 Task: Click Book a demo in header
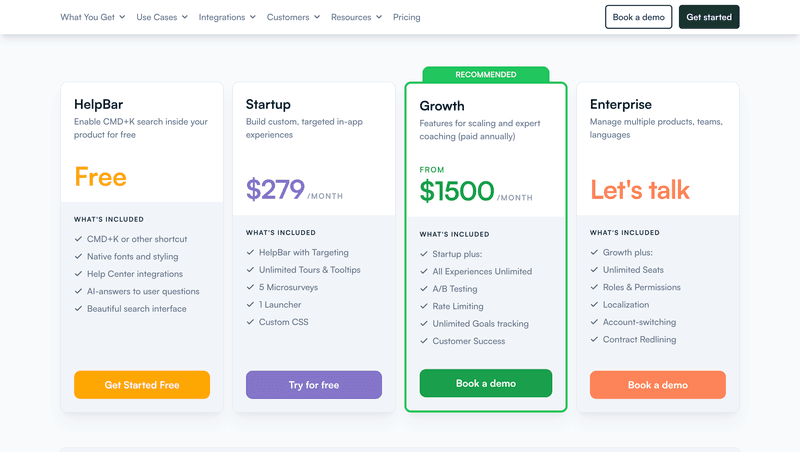tap(638, 17)
